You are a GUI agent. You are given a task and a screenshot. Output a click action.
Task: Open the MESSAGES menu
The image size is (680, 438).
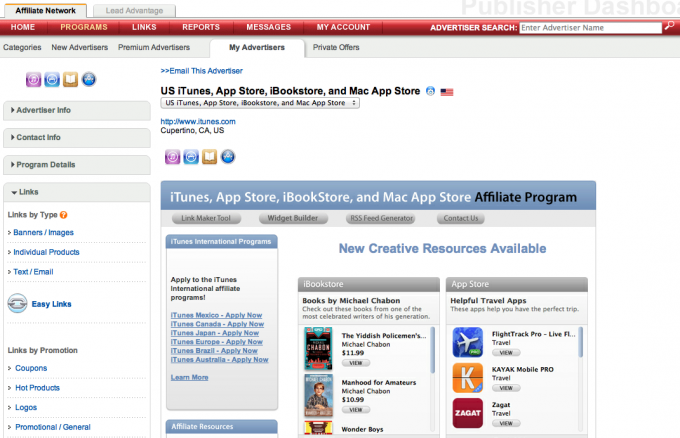pos(268,27)
